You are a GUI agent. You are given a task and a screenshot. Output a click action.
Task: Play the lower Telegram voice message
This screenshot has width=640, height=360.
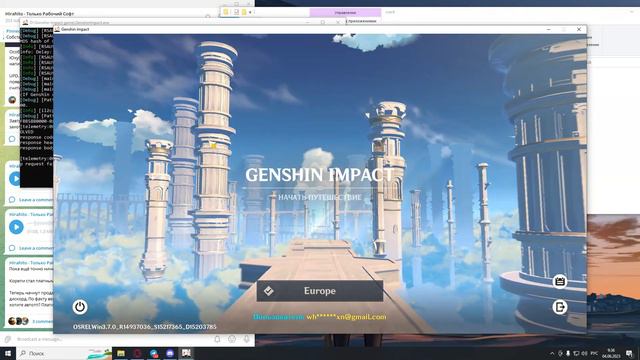(16, 227)
